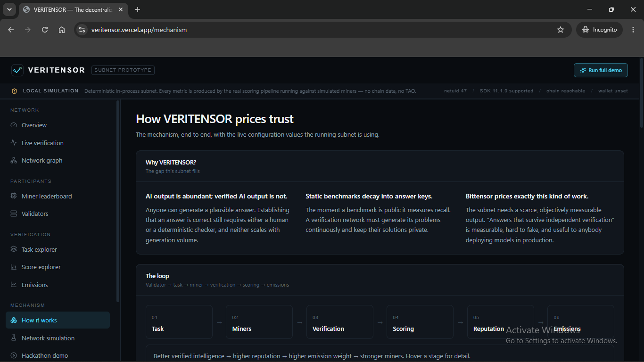Open Score explorer via its bar-chart icon
Image resolution: width=644 pixels, height=362 pixels.
point(14,267)
